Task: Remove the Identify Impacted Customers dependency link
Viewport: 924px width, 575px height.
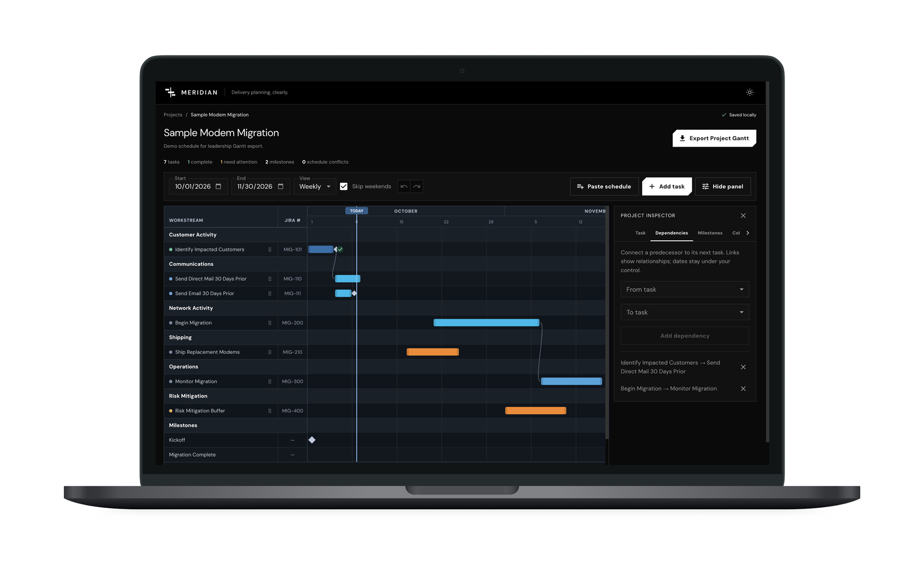Action: point(743,367)
